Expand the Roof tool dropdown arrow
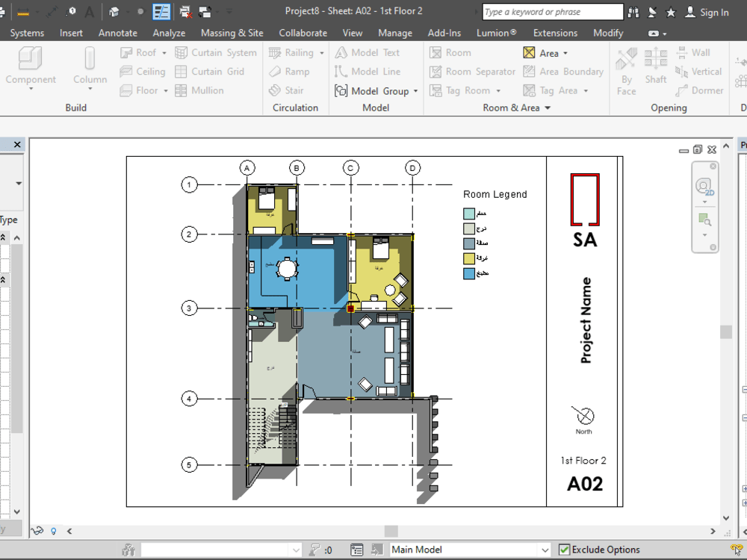Viewport: 747px width, 560px height. point(164,53)
